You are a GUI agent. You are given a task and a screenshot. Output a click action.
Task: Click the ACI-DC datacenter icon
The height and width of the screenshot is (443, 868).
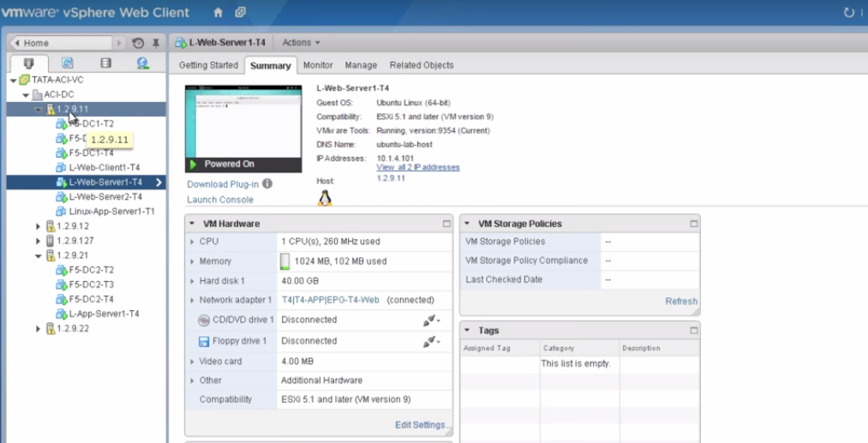click(x=37, y=95)
